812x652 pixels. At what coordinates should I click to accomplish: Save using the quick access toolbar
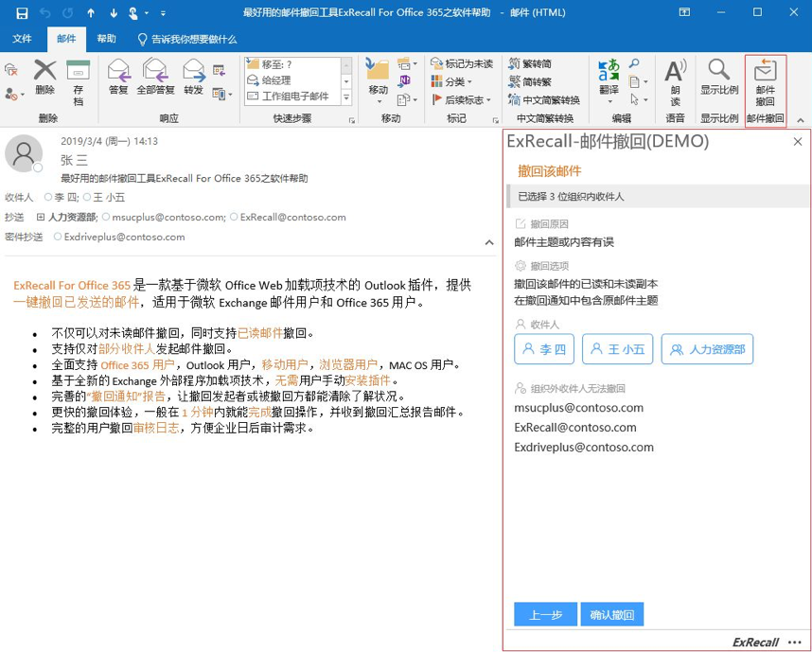coord(22,13)
